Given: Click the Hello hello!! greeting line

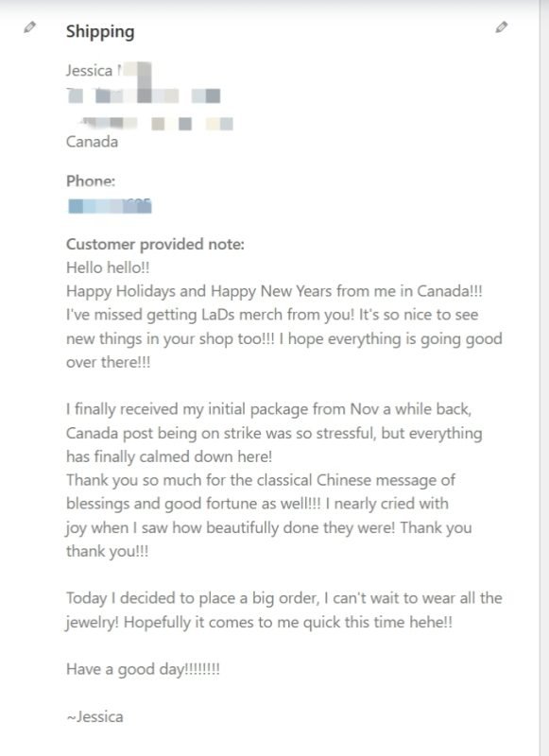Looking at the screenshot, I should point(108,267).
